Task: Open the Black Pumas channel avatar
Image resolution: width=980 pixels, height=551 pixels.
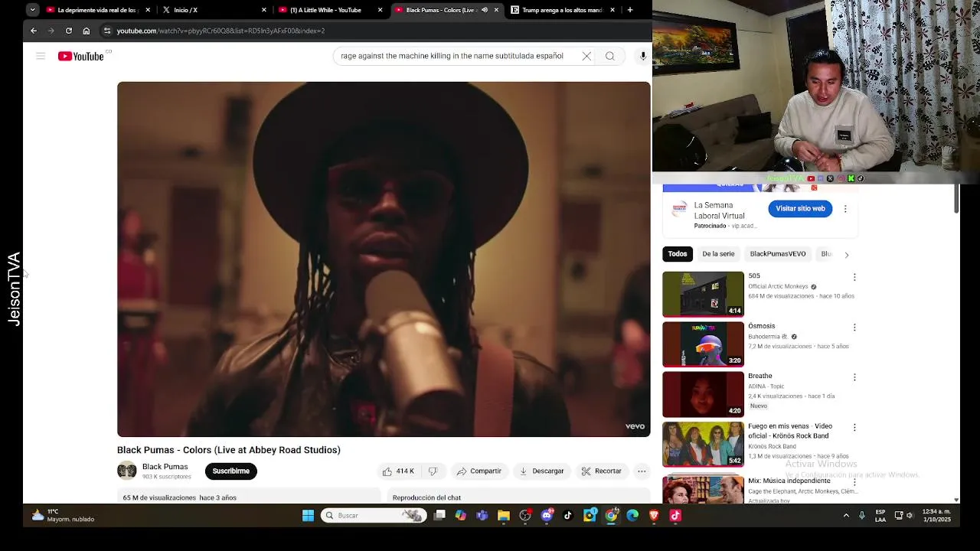Action: tap(127, 471)
